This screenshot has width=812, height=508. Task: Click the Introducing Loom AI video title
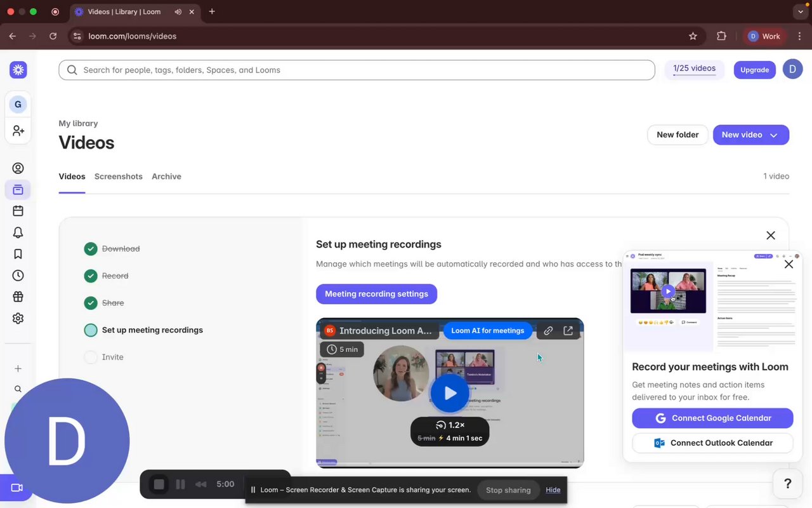click(385, 331)
